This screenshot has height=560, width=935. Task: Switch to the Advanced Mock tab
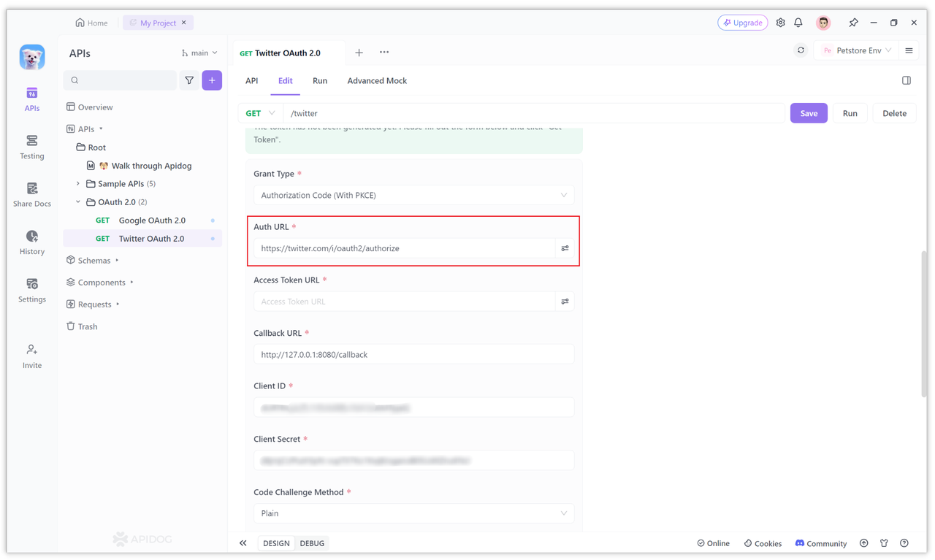(x=377, y=80)
